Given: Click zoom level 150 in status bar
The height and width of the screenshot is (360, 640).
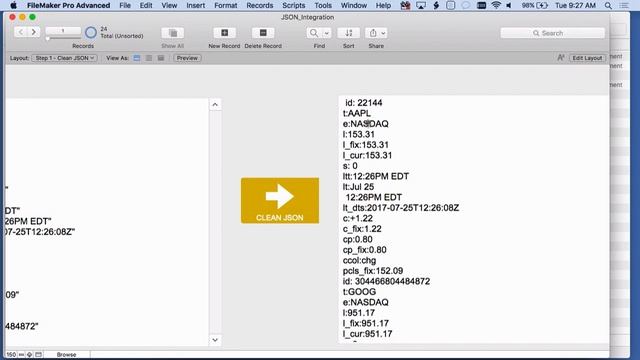Looking at the screenshot, I should coord(11,354).
